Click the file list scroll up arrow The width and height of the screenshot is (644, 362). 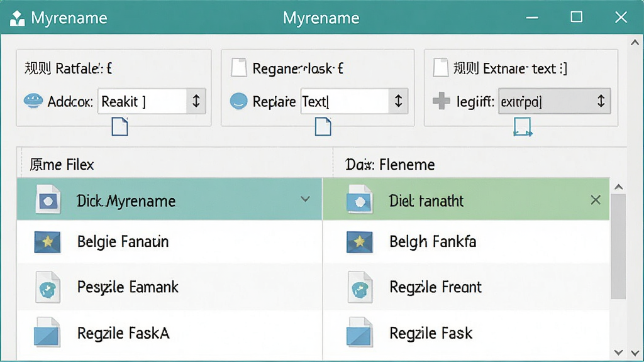(x=619, y=187)
